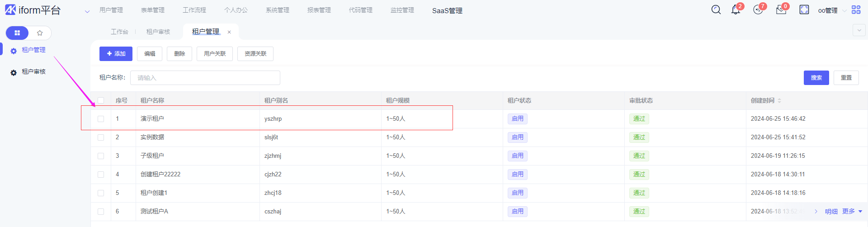Viewport: 868px width, 227px height.
Task: Expand the tab list dropdown at right
Action: [x=859, y=30]
